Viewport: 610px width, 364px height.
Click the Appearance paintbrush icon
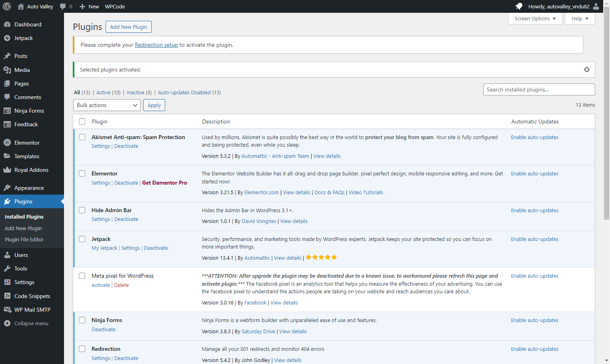tap(7, 188)
